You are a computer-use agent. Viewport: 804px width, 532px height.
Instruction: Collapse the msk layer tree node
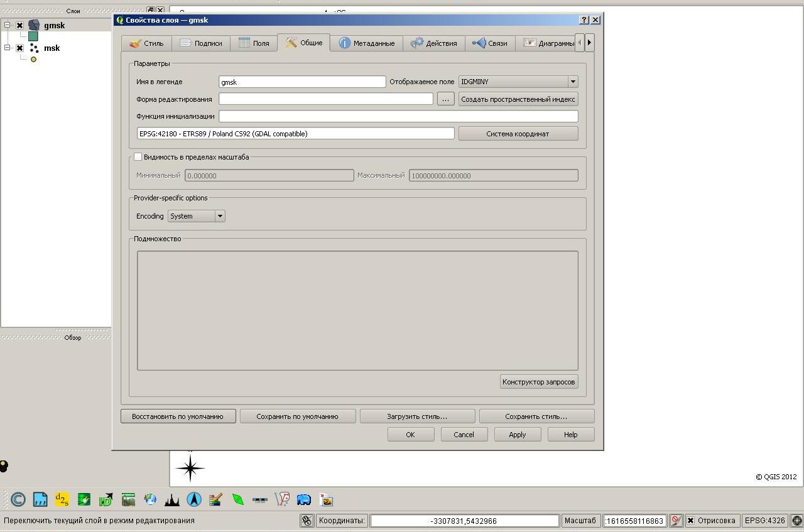click(x=8, y=48)
